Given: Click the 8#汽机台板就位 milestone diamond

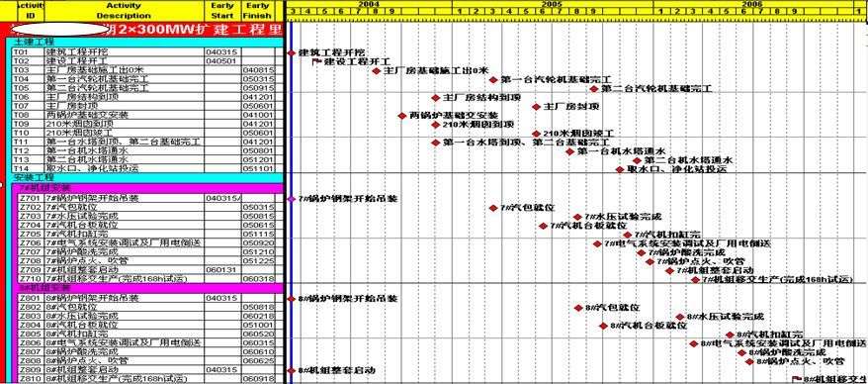Looking at the screenshot, I should (603, 326).
